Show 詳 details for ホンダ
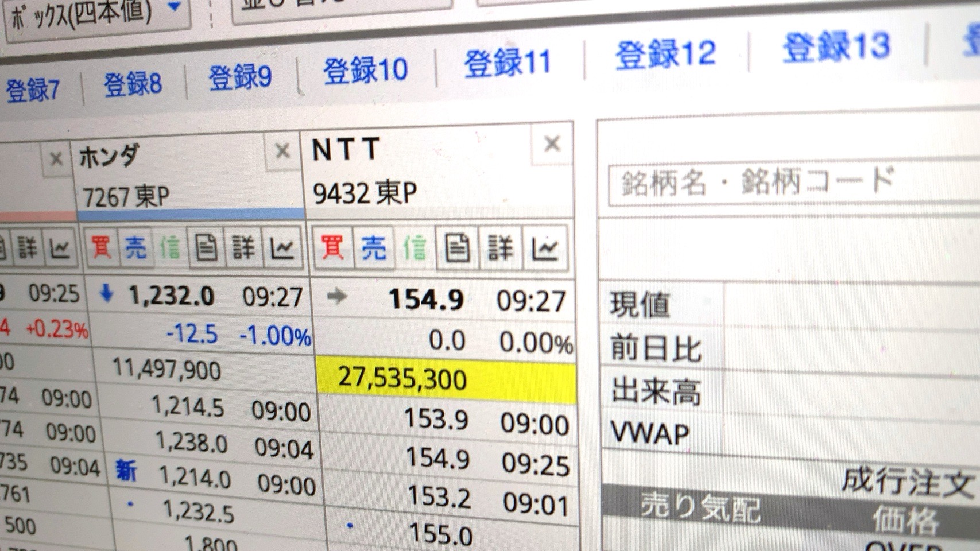Screen dimensions: 980x551 pyautogui.click(x=243, y=248)
